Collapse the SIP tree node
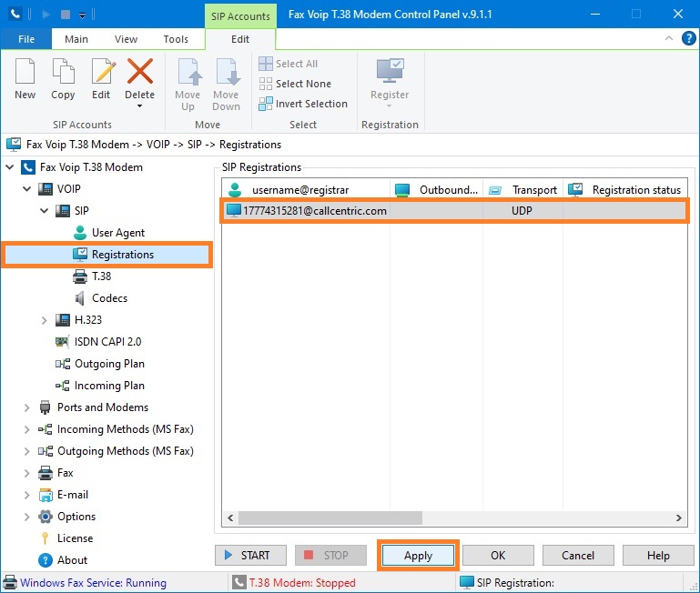Screen dimensions: 700x593 point(45,211)
